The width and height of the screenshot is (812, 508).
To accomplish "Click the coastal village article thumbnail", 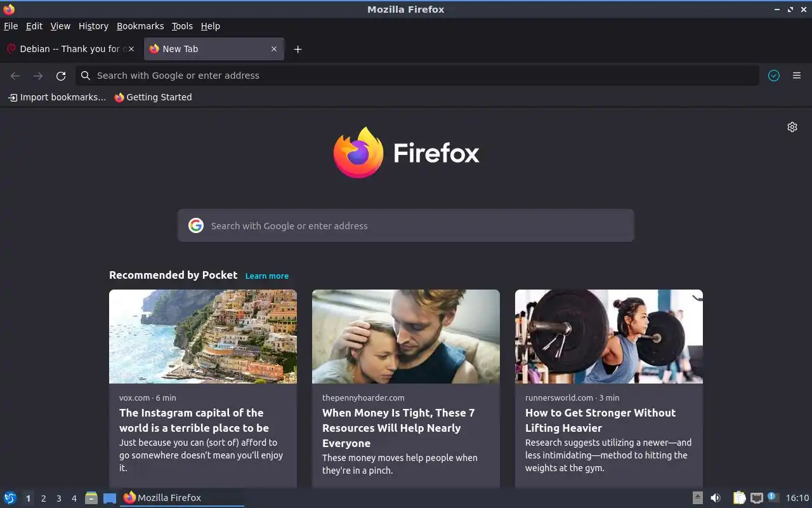I will (203, 337).
